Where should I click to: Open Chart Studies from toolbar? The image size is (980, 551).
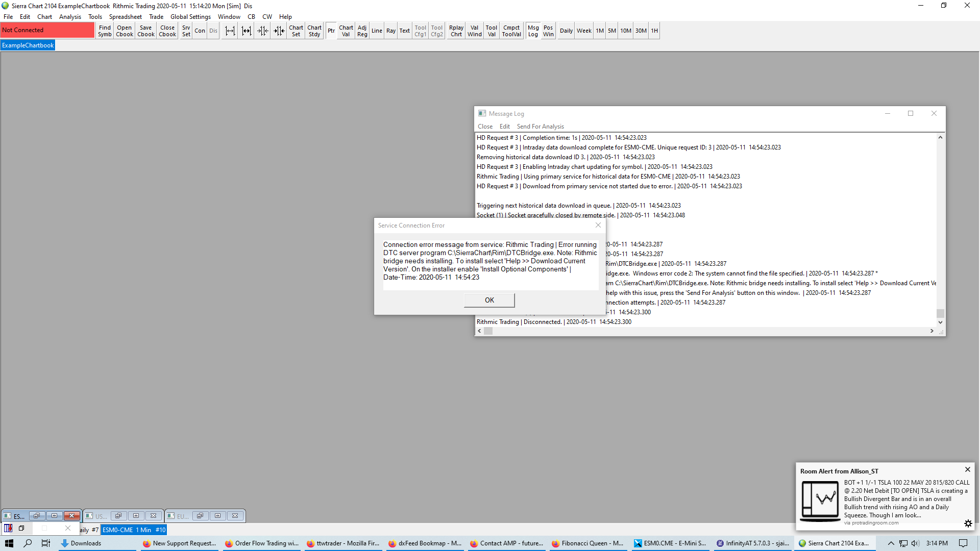[x=314, y=31]
